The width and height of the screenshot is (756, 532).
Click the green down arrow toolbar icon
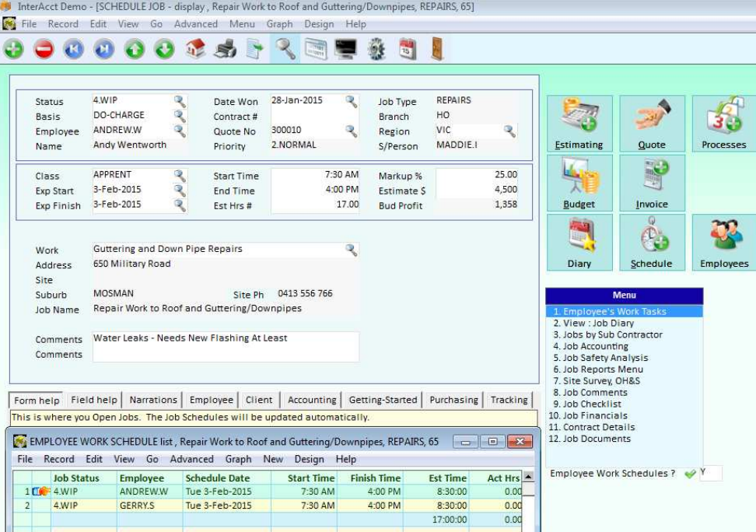point(164,49)
